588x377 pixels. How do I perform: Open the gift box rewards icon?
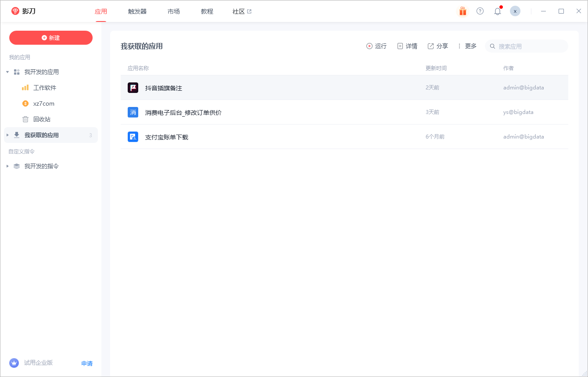point(463,11)
